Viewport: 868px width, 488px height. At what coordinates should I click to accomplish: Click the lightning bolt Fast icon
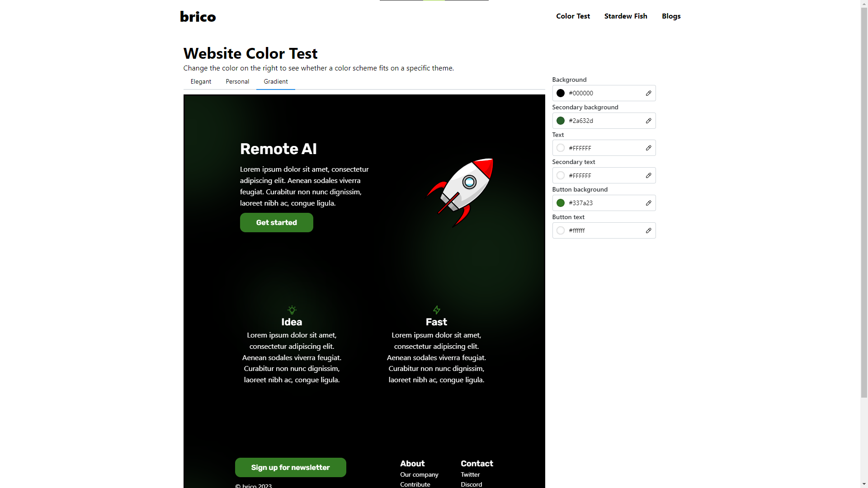click(436, 310)
